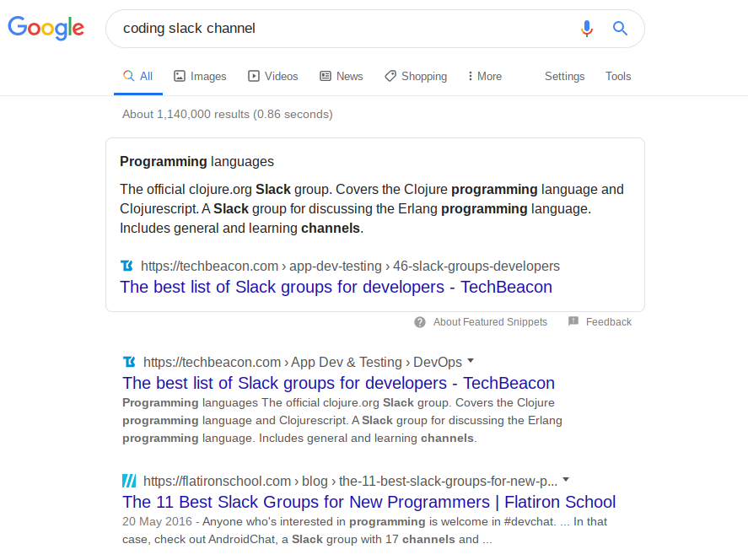Click the News tab newspaper icon
The height and width of the screenshot is (560, 748).
coord(326,76)
